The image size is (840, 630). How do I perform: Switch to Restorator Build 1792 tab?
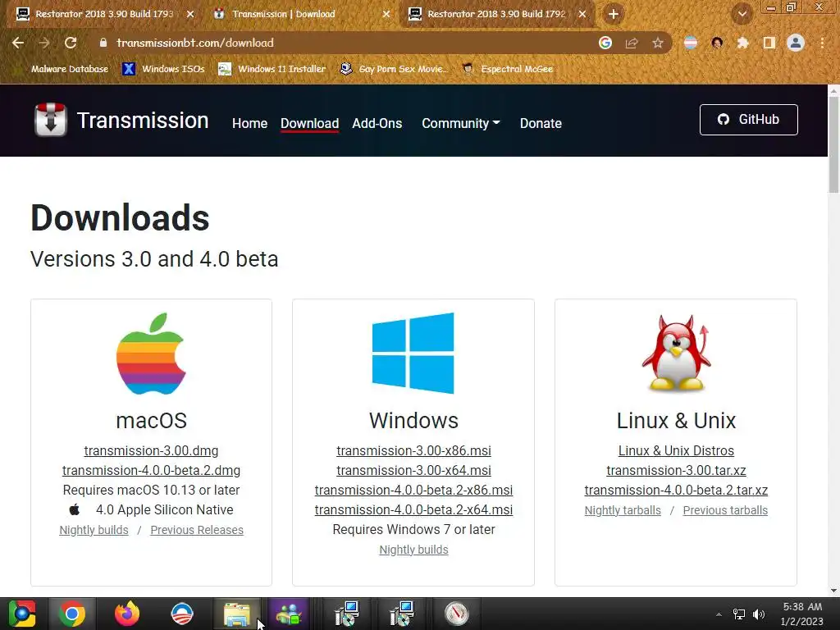[x=497, y=14]
